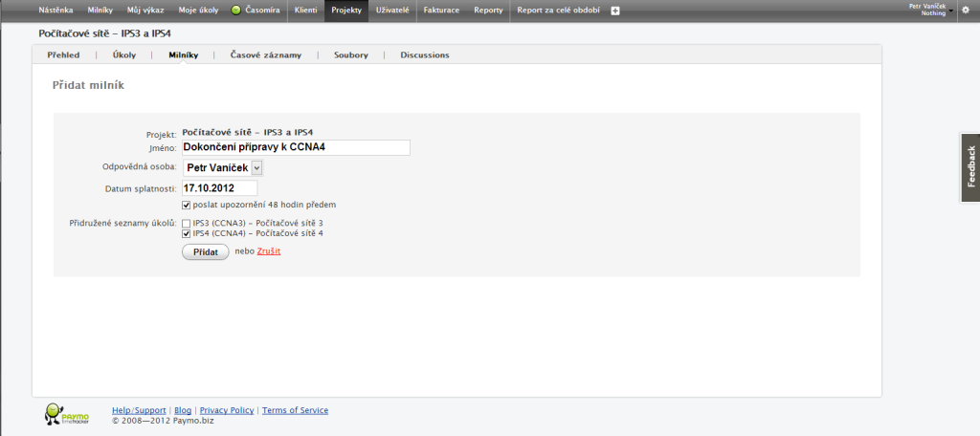Switch to the Úkoly tab

click(x=124, y=54)
